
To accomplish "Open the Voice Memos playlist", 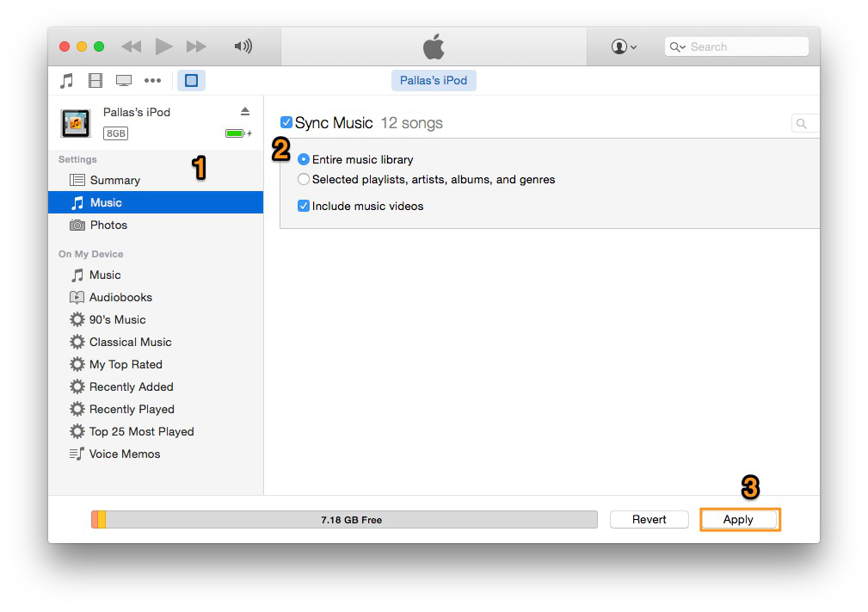I will click(156, 454).
